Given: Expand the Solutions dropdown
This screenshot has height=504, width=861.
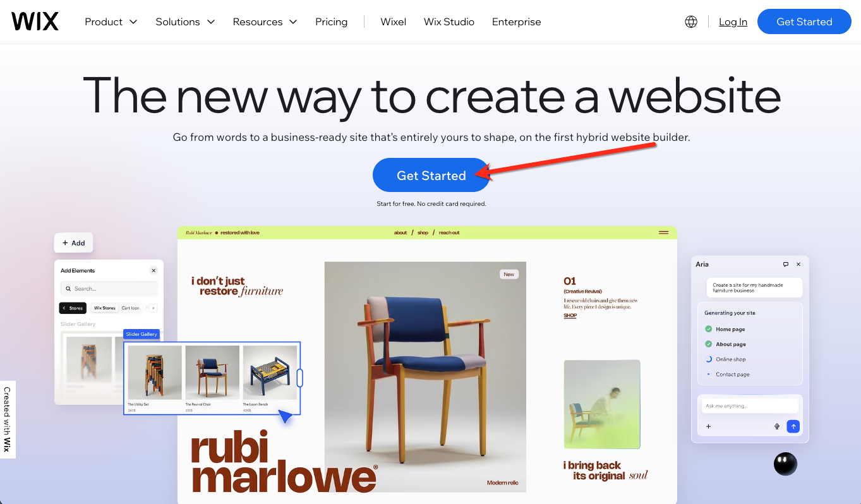Looking at the screenshot, I should 185,21.
